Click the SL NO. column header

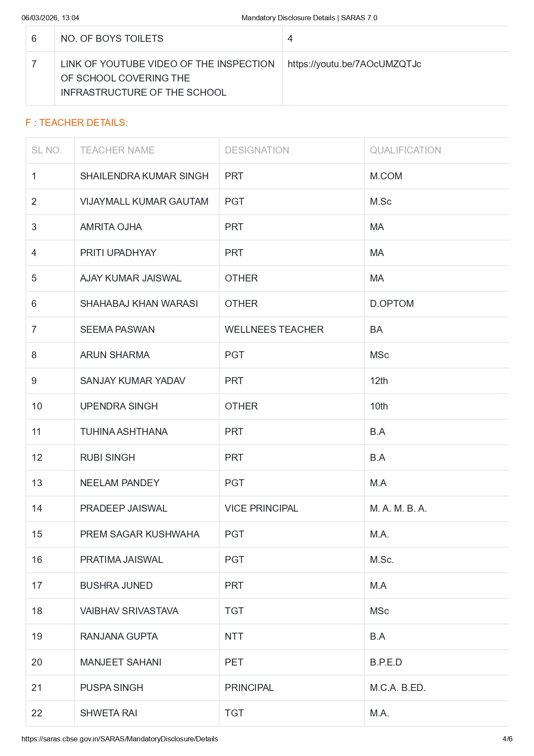click(47, 150)
